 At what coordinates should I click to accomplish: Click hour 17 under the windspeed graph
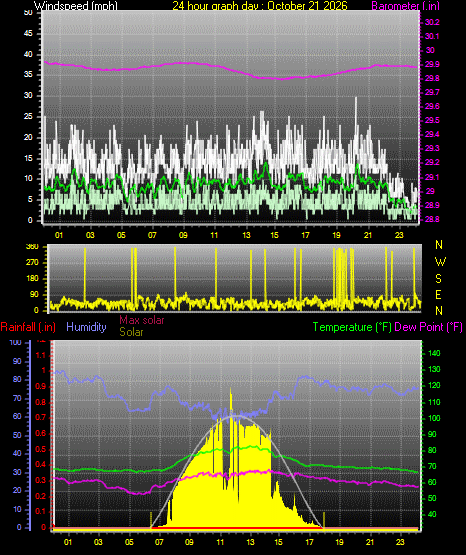[x=305, y=235]
